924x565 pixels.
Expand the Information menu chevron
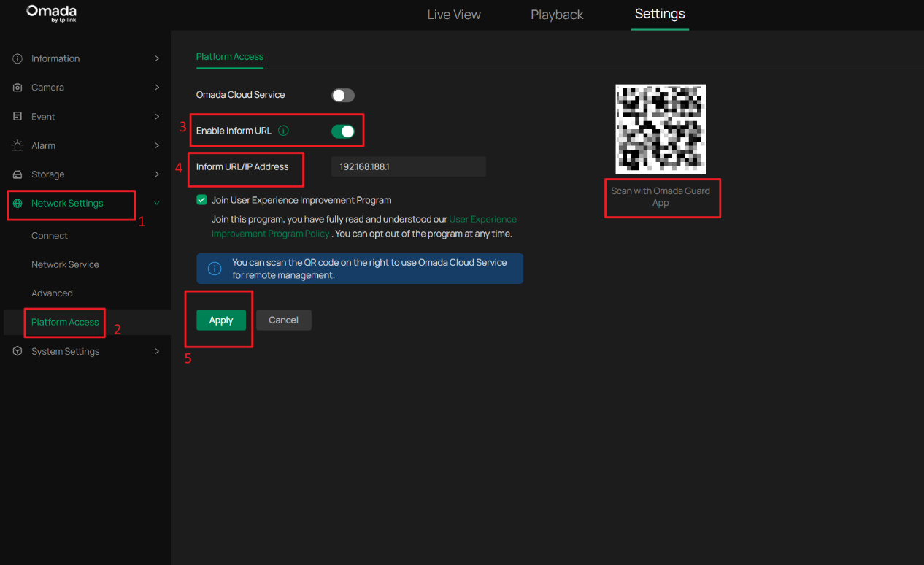click(x=156, y=58)
